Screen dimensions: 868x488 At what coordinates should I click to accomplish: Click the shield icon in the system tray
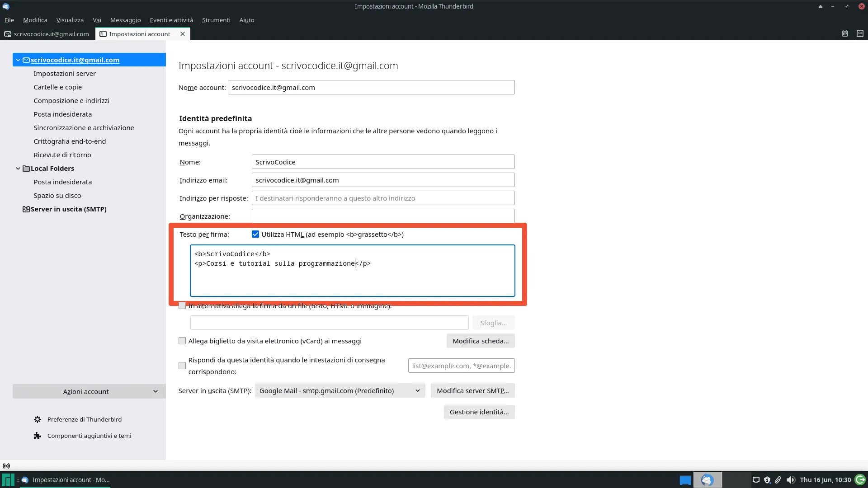[x=767, y=480]
